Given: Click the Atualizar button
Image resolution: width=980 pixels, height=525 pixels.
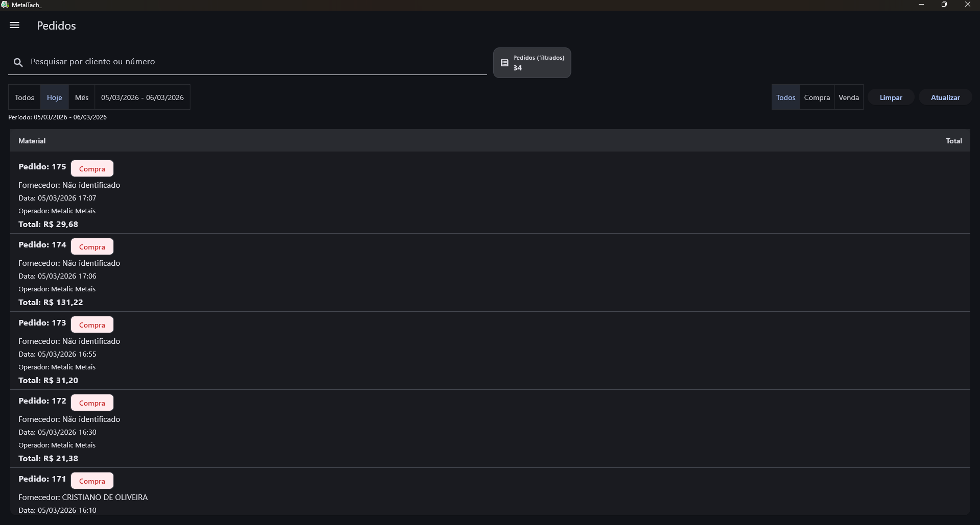Looking at the screenshot, I should 945,97.
